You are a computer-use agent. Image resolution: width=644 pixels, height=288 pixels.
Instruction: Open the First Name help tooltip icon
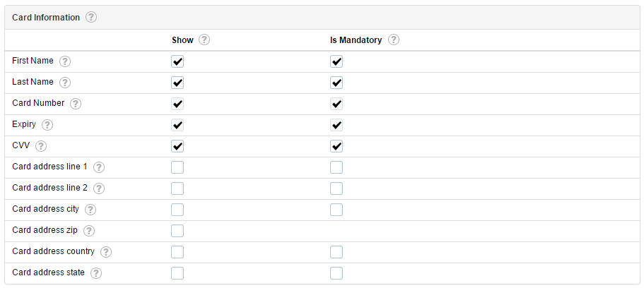point(65,61)
